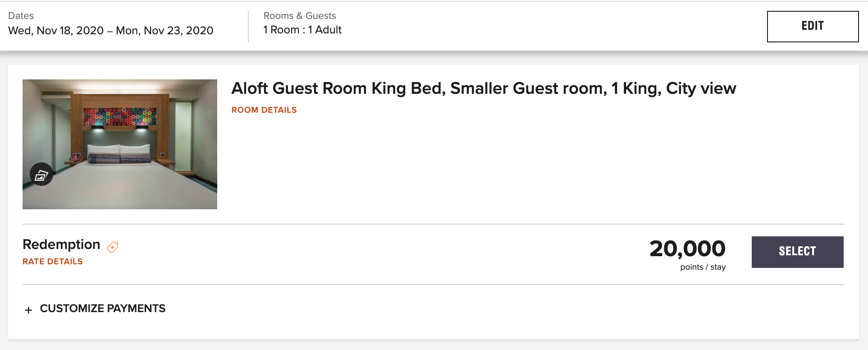This screenshot has height=350, width=868.
Task: Click the Aloft guest room photo
Action: point(120,144)
